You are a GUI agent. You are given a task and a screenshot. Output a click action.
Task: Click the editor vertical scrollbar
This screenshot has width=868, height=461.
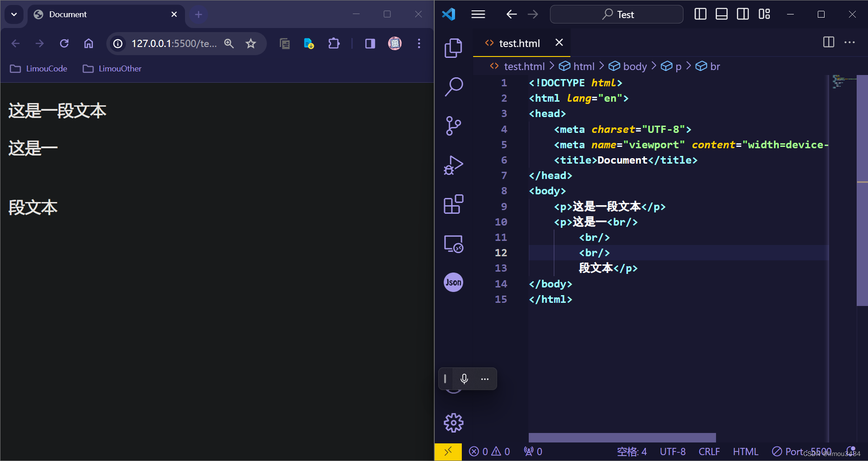tap(862, 190)
